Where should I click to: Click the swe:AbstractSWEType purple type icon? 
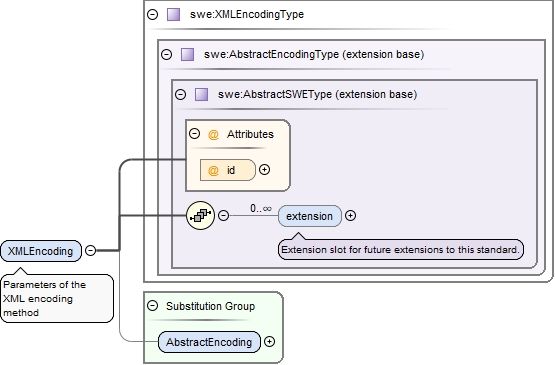201,95
